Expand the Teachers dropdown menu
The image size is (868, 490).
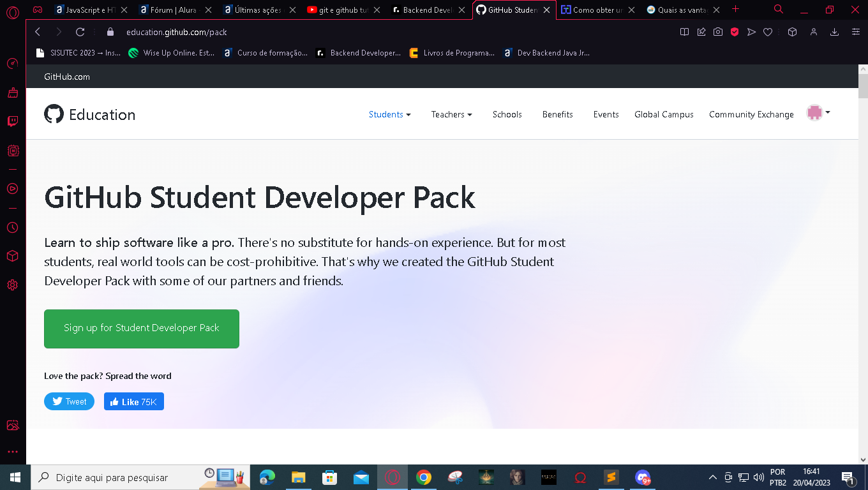[x=452, y=114]
